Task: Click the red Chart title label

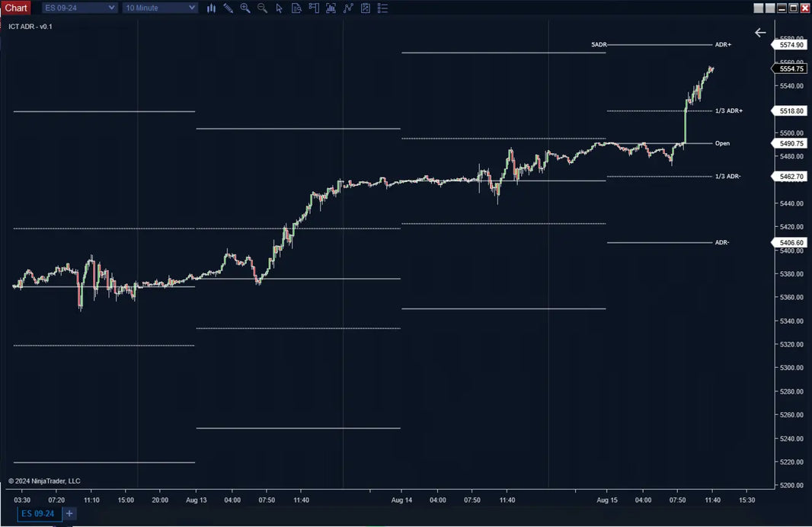Action: (x=16, y=8)
